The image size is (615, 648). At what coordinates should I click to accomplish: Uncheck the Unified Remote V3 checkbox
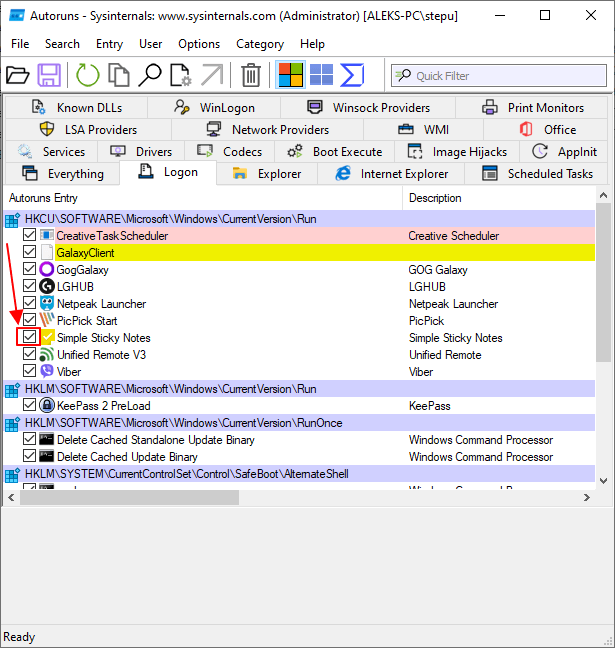point(29,354)
